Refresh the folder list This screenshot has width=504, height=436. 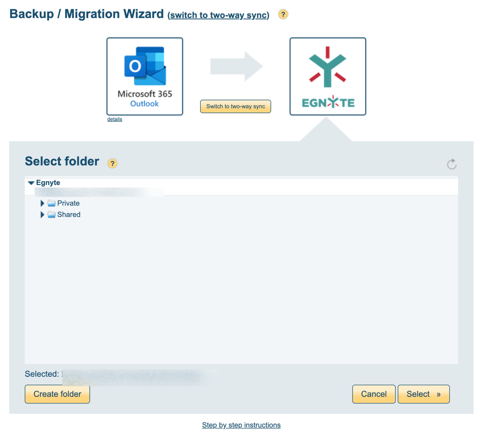452,164
